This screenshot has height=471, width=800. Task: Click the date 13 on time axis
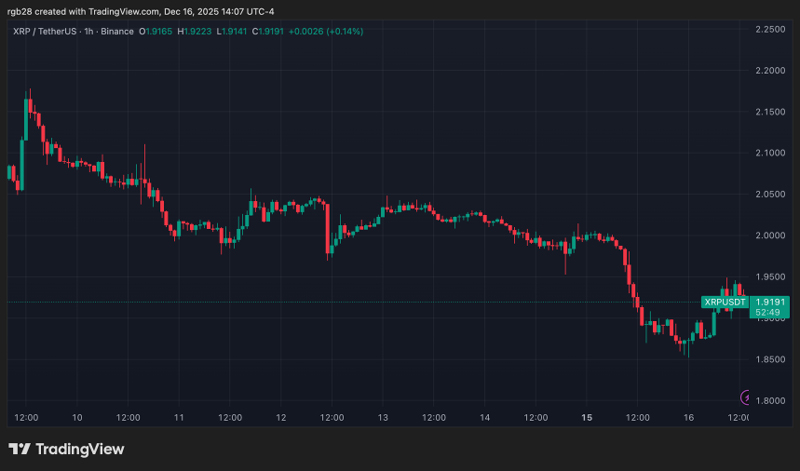pos(382,417)
